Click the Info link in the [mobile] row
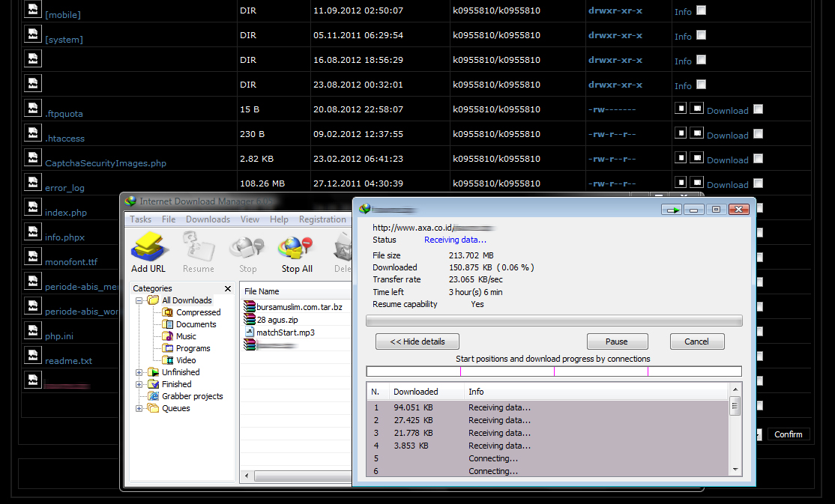This screenshot has width=835, height=504. coord(683,12)
